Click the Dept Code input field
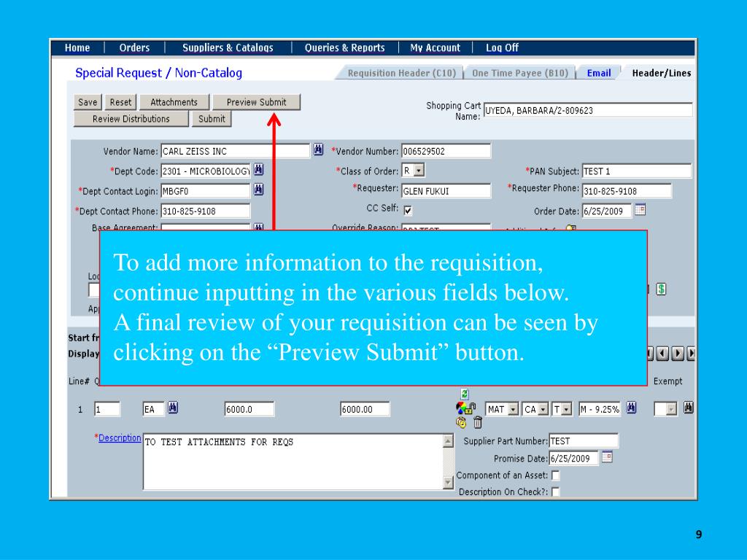The height and width of the screenshot is (560, 747). (205, 171)
